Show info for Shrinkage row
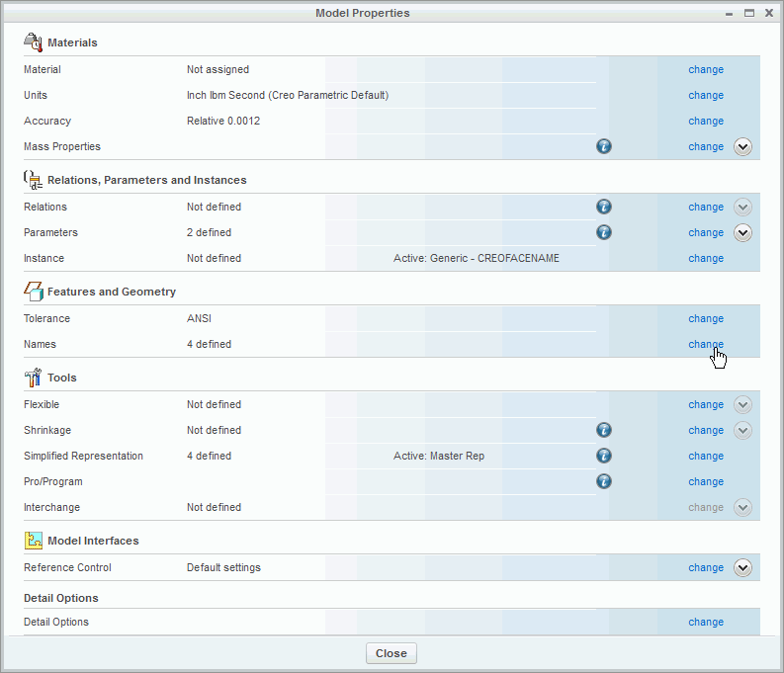This screenshot has width=784, height=673. [x=604, y=431]
